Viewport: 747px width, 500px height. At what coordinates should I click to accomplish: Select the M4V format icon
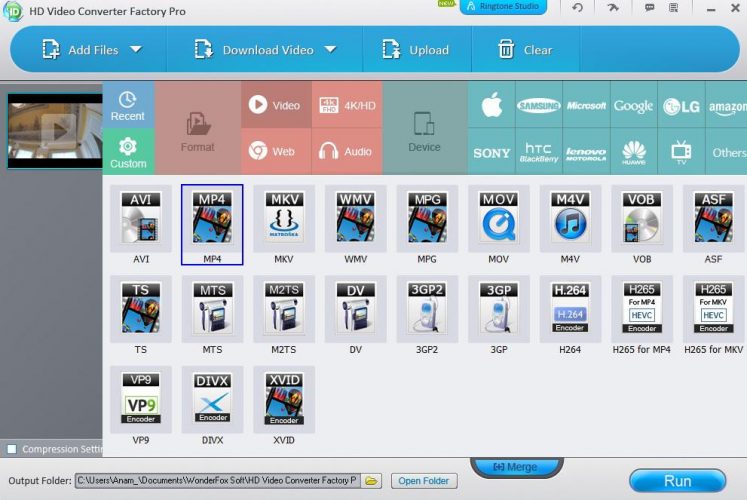pyautogui.click(x=570, y=219)
